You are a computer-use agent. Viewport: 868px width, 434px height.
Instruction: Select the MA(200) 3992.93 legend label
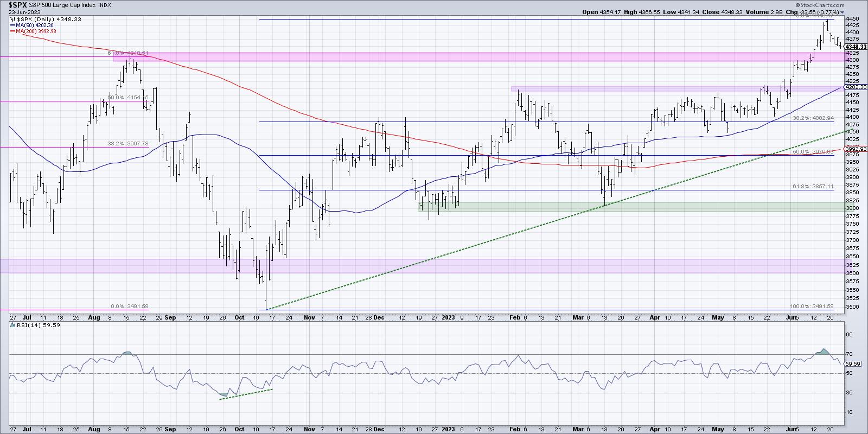tap(37, 31)
